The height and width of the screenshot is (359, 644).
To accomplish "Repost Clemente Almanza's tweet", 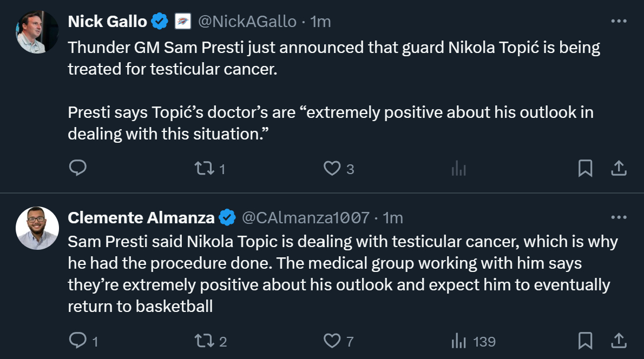I will [x=204, y=341].
